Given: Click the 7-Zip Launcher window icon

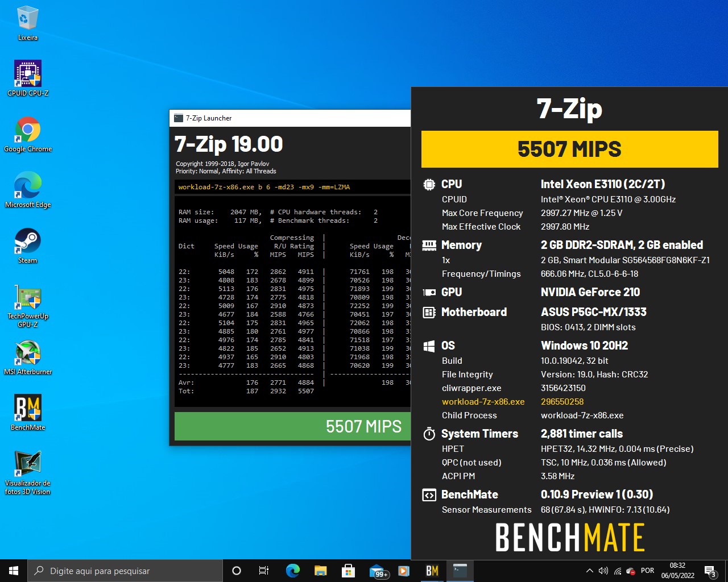Looking at the screenshot, I should coord(178,118).
